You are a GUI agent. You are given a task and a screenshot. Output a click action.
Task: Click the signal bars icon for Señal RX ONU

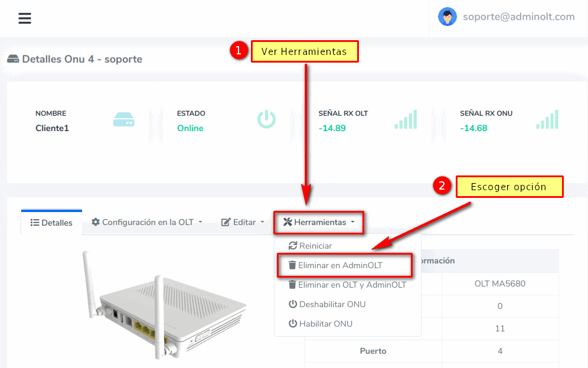[547, 119]
